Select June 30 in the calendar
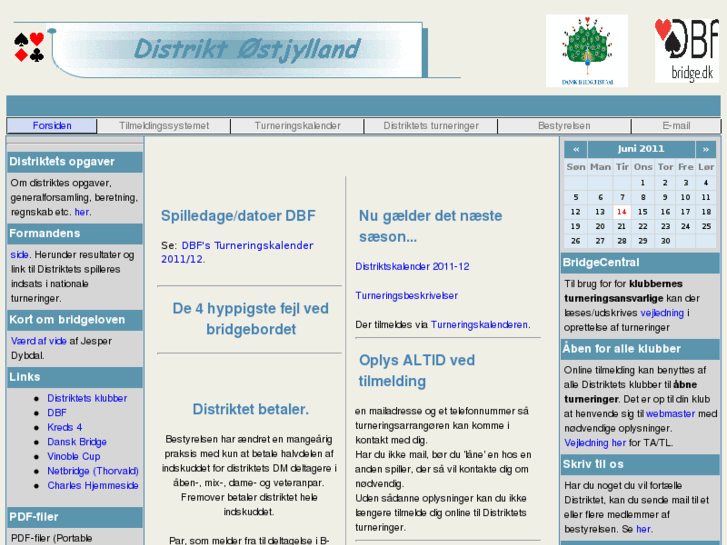 (x=665, y=241)
